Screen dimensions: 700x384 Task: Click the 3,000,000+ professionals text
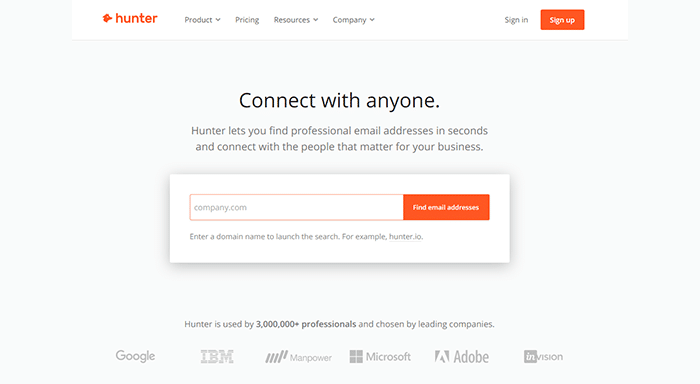click(306, 324)
